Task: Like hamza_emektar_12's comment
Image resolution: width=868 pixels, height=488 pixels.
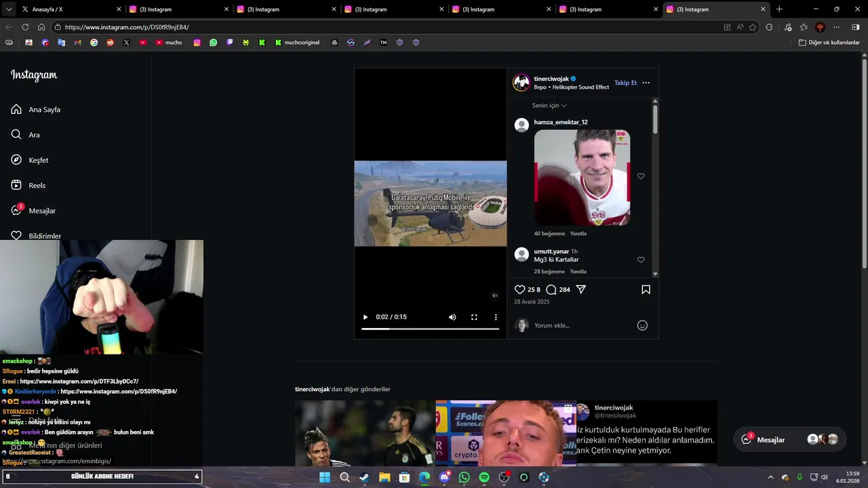Action: click(x=641, y=176)
